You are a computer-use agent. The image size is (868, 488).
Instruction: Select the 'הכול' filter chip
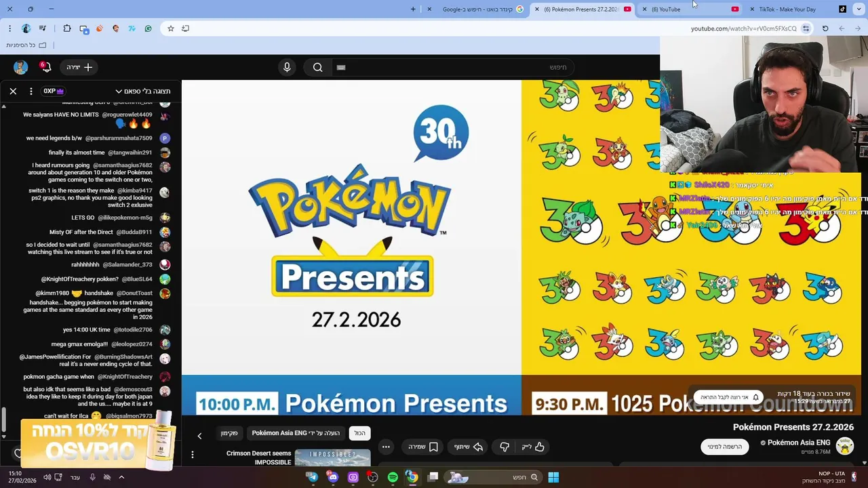point(359,433)
